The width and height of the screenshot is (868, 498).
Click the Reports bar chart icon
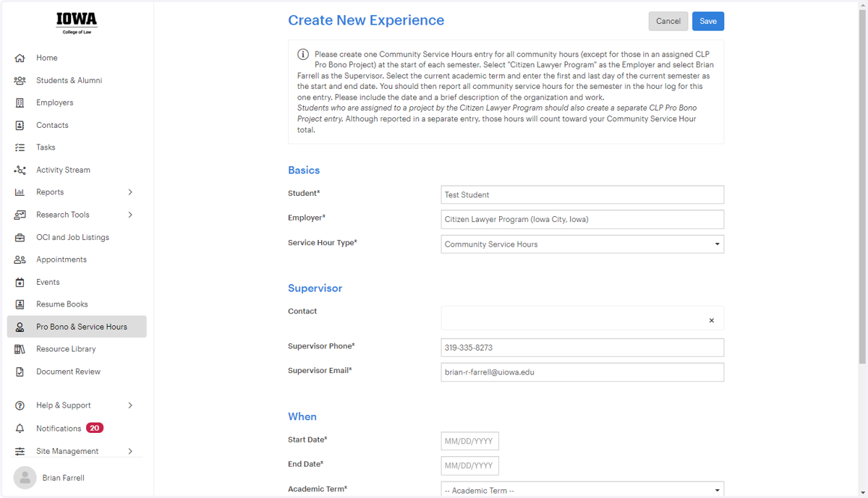tap(20, 192)
